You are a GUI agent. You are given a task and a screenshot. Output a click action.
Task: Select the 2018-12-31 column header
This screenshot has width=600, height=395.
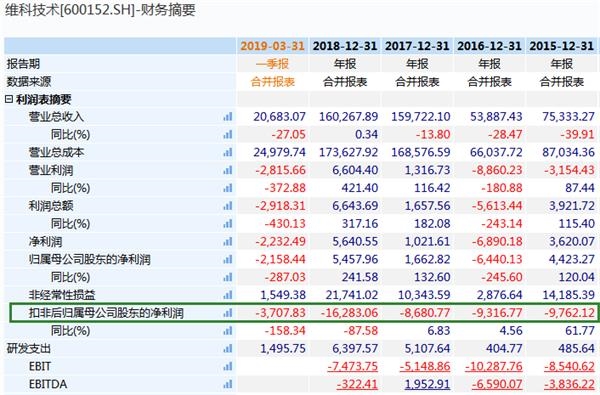tap(345, 46)
